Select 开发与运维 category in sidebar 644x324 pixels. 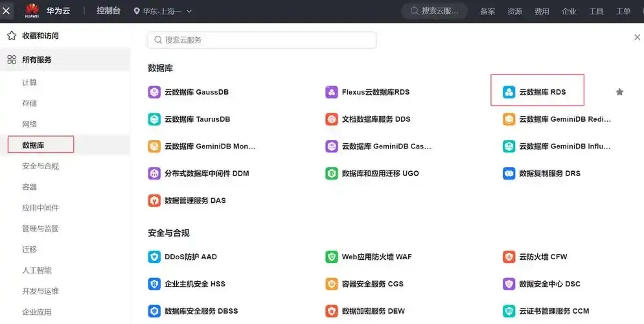[41, 291]
